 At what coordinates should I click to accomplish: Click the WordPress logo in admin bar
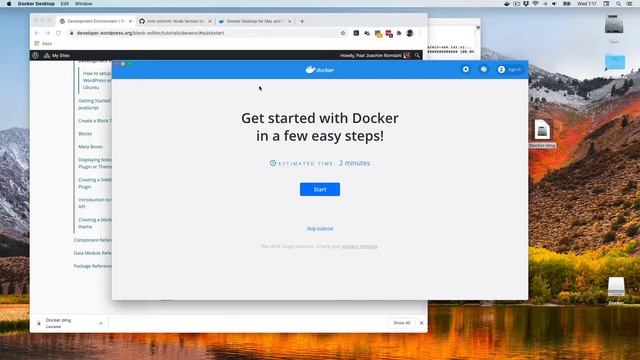(35, 55)
